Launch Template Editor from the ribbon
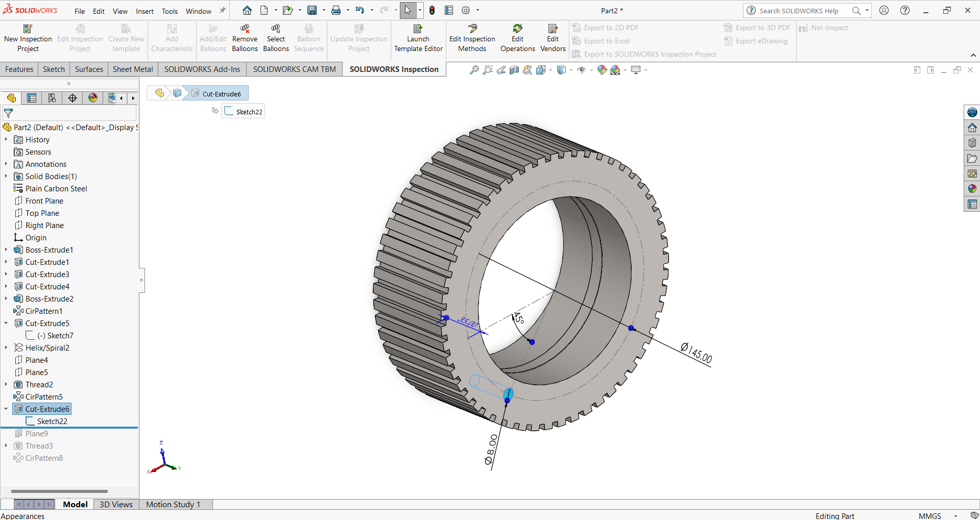Viewport: 980px width, 520px height. (x=418, y=38)
